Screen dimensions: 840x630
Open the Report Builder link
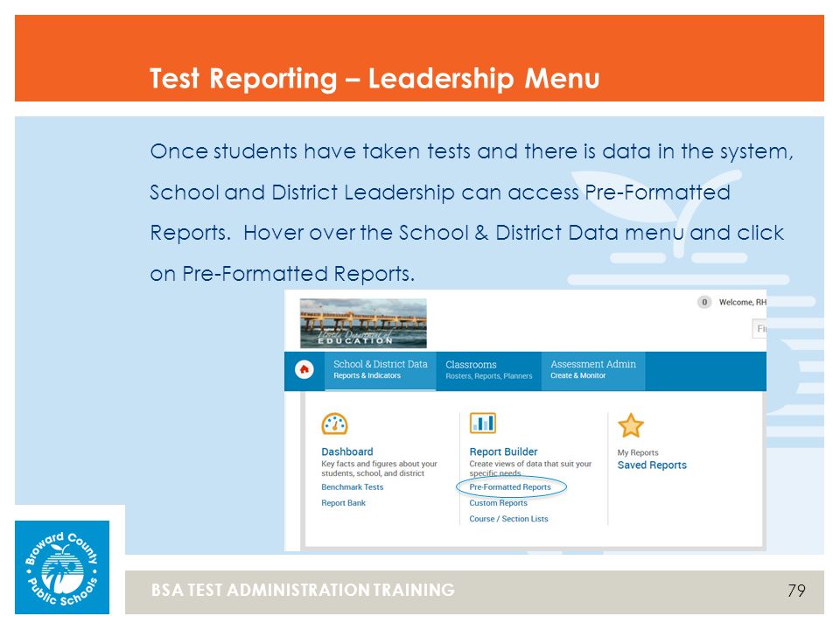pos(503,451)
